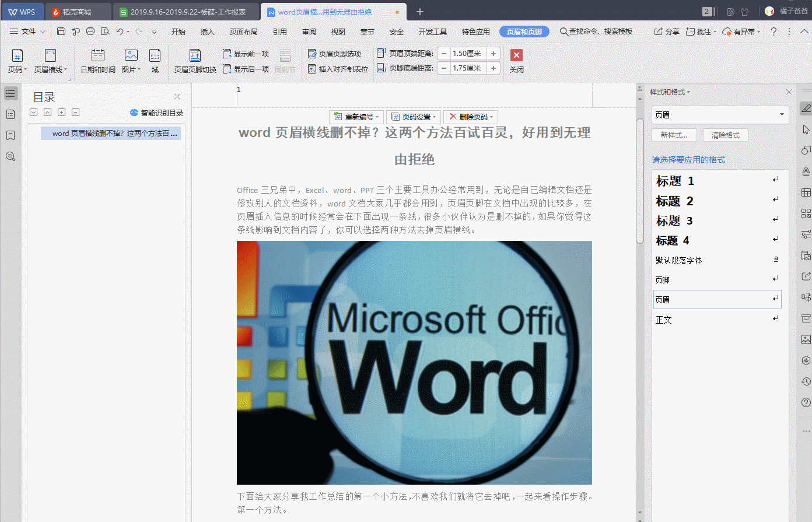Viewport: 812px width, 522px height.
Task: Open the 有异常 sync status dropdown
Action: click(x=741, y=31)
